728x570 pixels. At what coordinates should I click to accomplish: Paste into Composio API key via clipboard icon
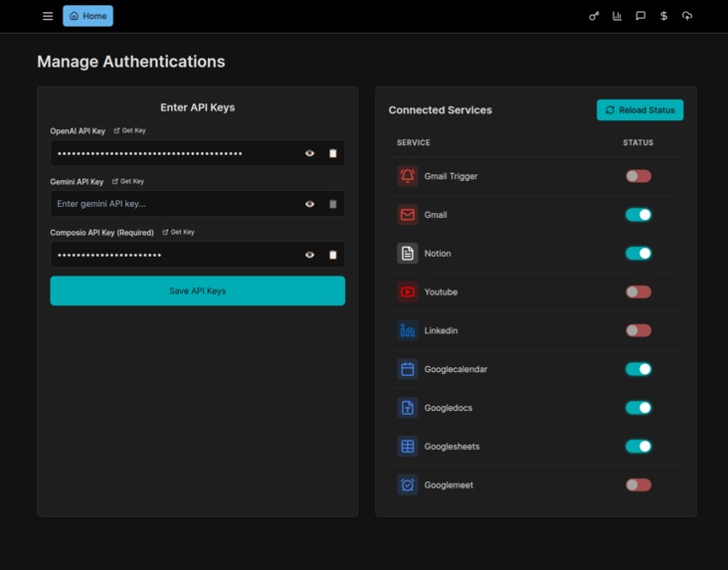click(333, 255)
